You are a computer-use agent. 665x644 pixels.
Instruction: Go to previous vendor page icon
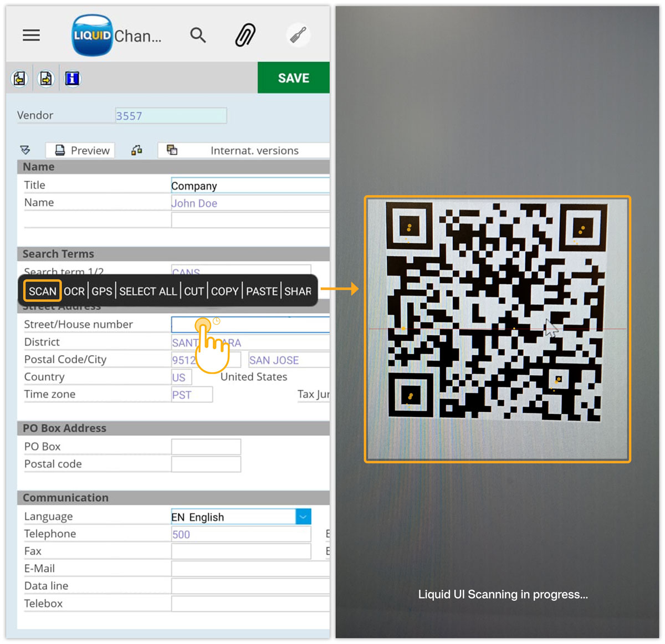[x=20, y=79]
